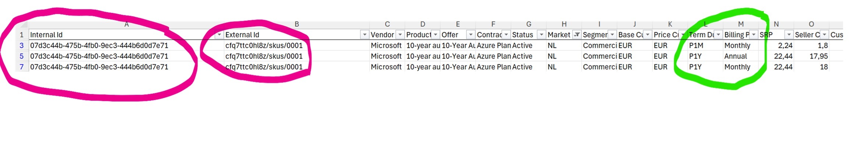Image resolution: width=868 pixels, height=162 pixels.
Task: Open the Offer column filter arrow
Action: coord(471,35)
